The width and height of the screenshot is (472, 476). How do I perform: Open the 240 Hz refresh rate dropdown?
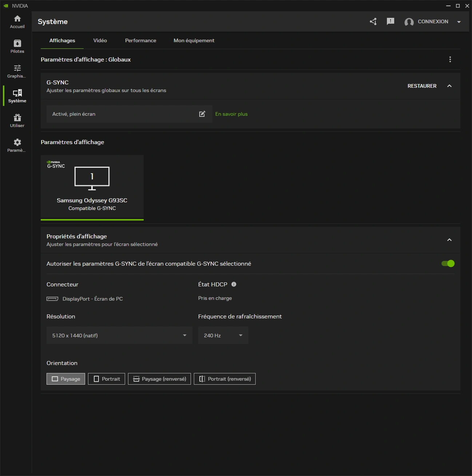223,335
